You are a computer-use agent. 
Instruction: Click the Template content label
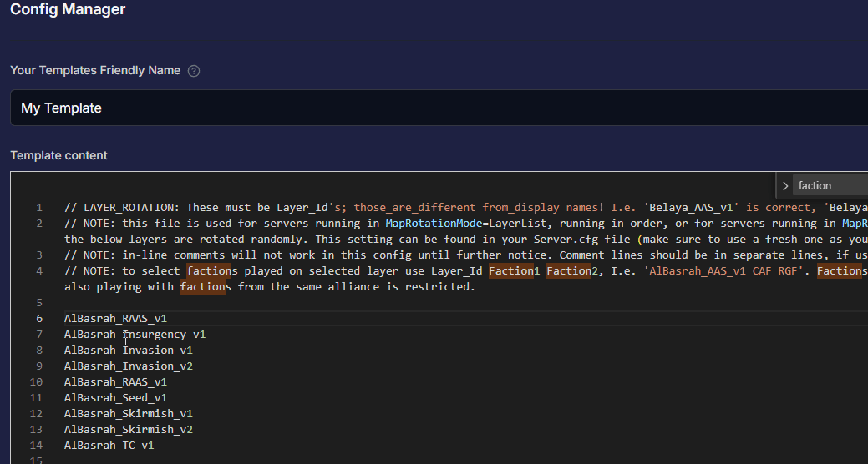coord(58,155)
